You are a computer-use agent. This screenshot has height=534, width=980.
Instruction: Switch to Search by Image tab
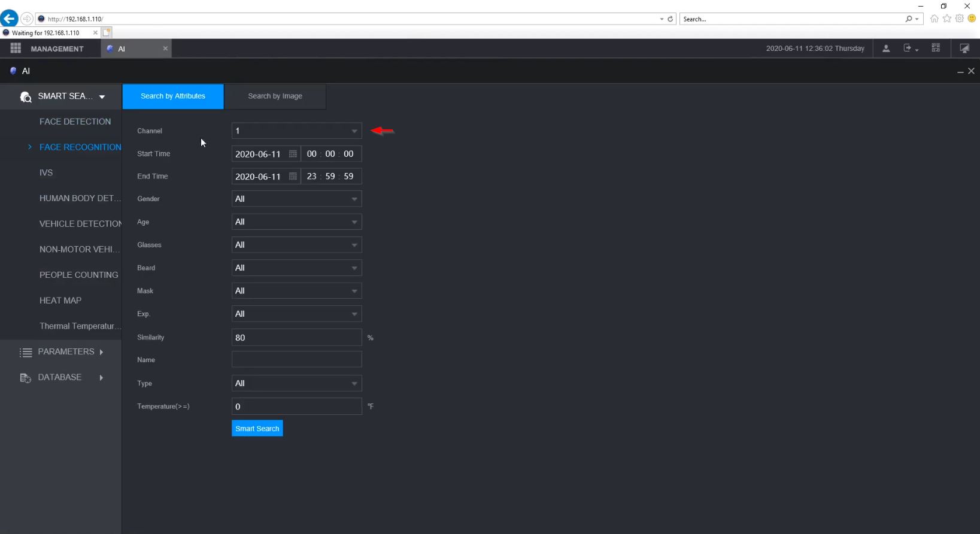[x=275, y=96]
